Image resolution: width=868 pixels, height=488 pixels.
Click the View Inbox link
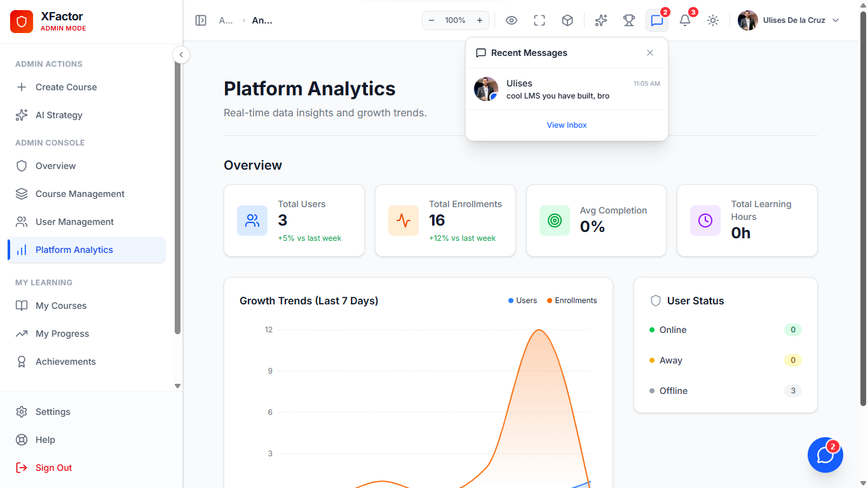(567, 125)
